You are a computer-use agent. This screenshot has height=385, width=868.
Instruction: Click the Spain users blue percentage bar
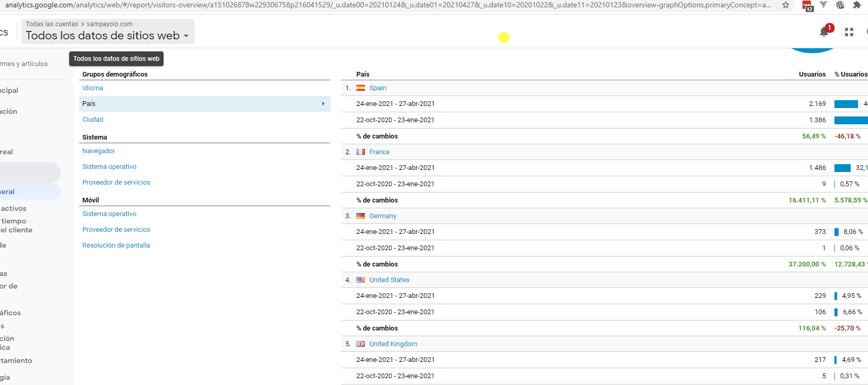(x=846, y=104)
